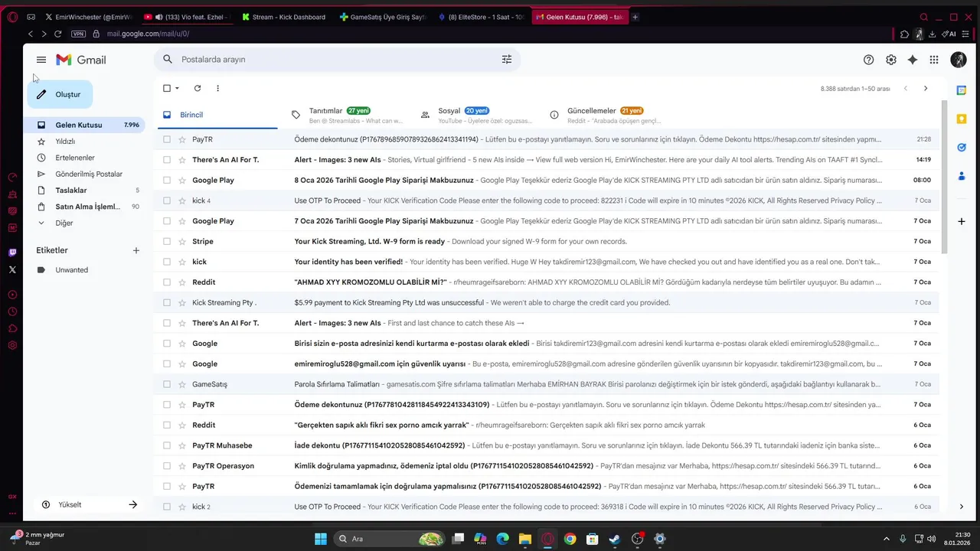Screen dimensions: 980x551
Task: Open Gemini sparkle icon in header
Action: [913, 60]
